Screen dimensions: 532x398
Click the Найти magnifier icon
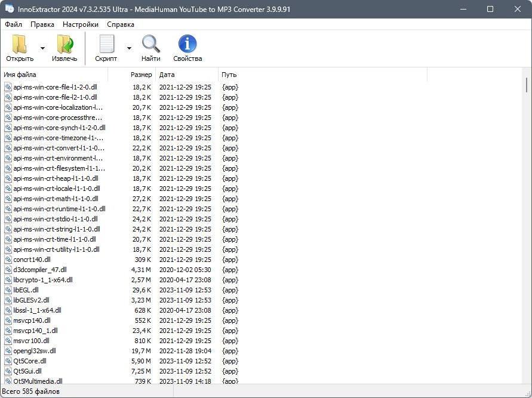[x=150, y=44]
